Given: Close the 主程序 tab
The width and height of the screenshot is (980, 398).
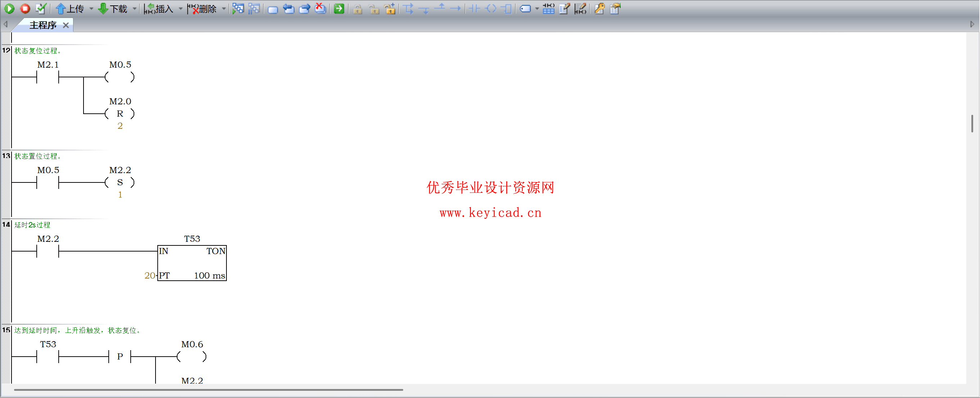Looking at the screenshot, I should (66, 25).
